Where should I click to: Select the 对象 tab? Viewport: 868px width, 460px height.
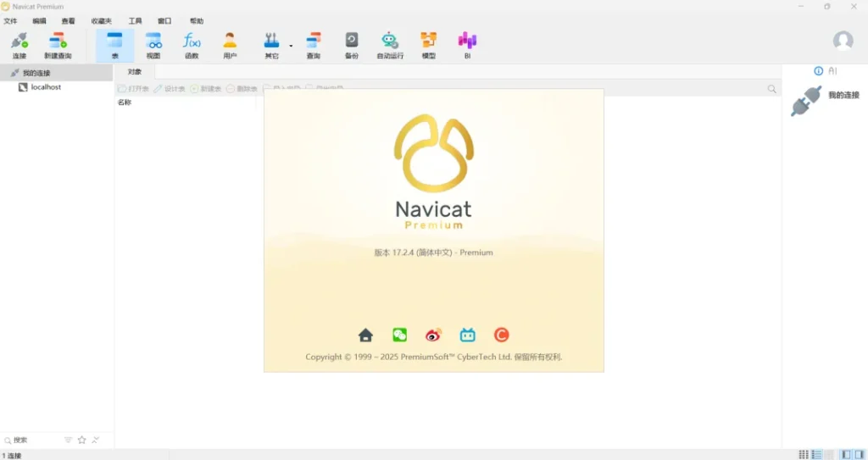pos(135,72)
